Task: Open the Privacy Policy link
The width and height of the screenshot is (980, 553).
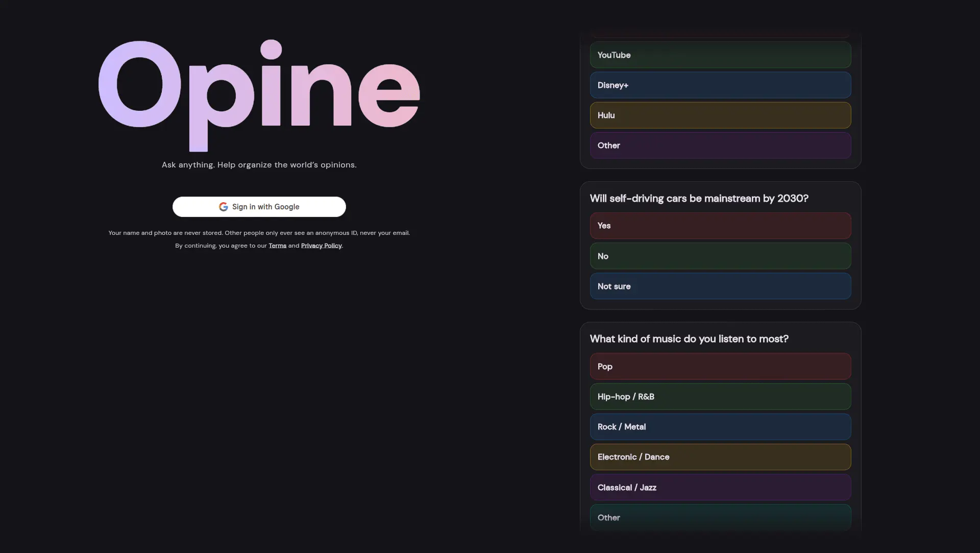Action: tap(321, 246)
